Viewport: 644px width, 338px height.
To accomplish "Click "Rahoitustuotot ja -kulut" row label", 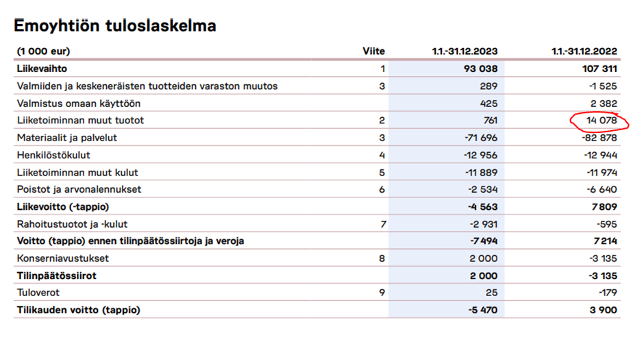I will coord(73,224).
